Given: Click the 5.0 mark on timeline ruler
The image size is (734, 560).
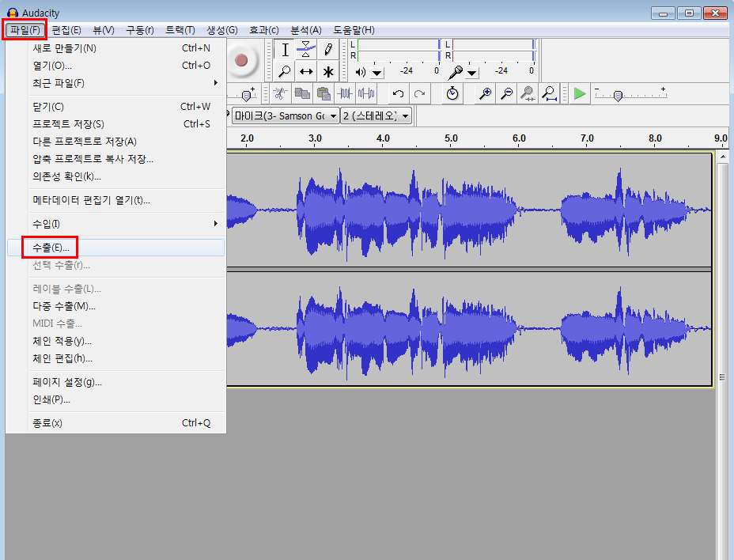Looking at the screenshot, I should coord(451,138).
